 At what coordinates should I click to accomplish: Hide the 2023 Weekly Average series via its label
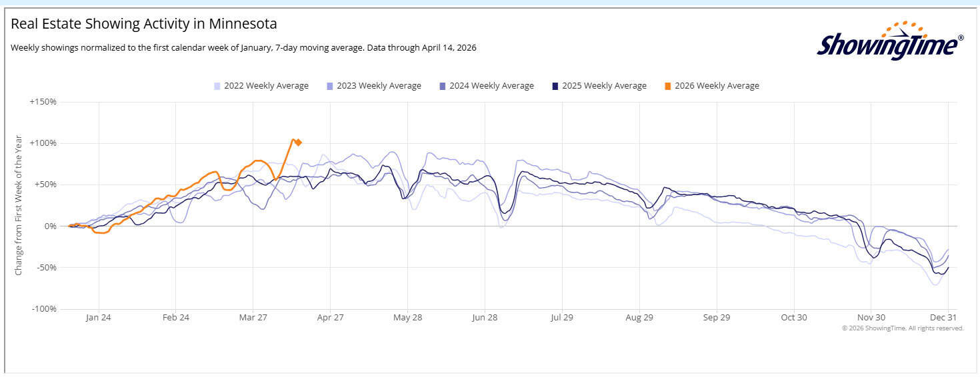point(379,86)
